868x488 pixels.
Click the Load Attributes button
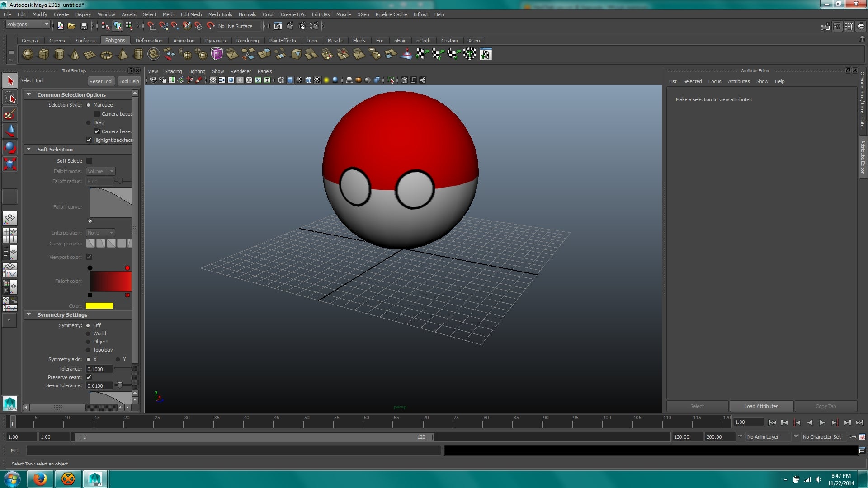click(761, 406)
